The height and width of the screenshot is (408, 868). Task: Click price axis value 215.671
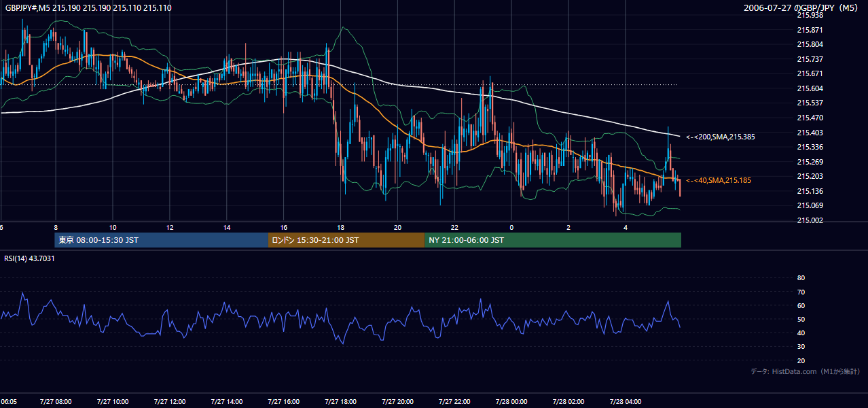(x=810, y=73)
